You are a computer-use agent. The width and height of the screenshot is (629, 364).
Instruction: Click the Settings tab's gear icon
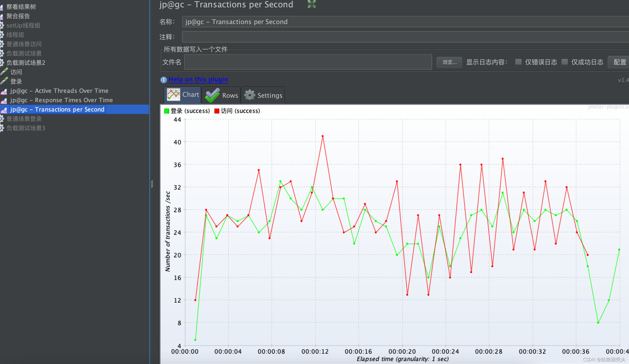click(x=249, y=95)
